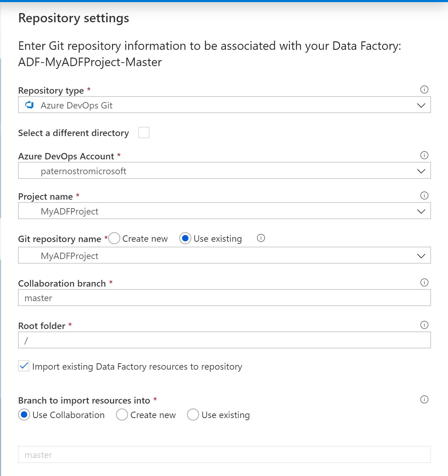Viewport: 448px width, 476px height.
Task: Click the Branch to import info icon
Action: click(x=424, y=399)
